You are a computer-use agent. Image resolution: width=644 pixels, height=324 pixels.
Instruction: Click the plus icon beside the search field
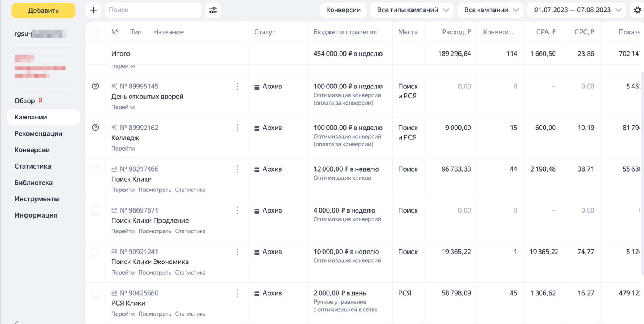pyautogui.click(x=93, y=10)
